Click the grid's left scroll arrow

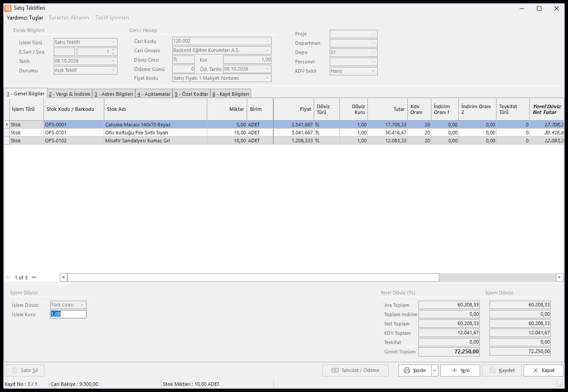[x=63, y=277]
